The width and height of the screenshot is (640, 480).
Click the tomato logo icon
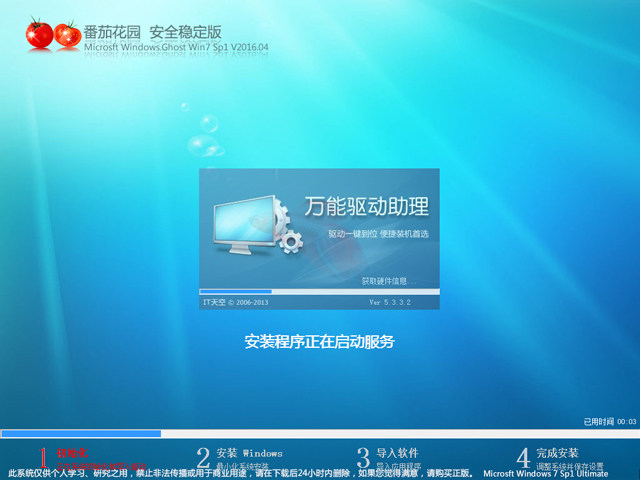tap(54, 35)
